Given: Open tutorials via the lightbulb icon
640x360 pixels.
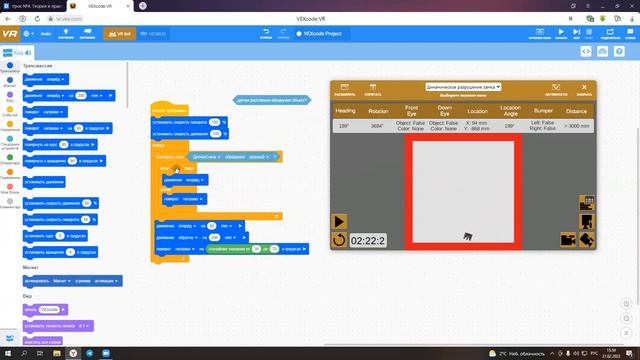Looking at the screenshot, I should [x=66, y=33].
